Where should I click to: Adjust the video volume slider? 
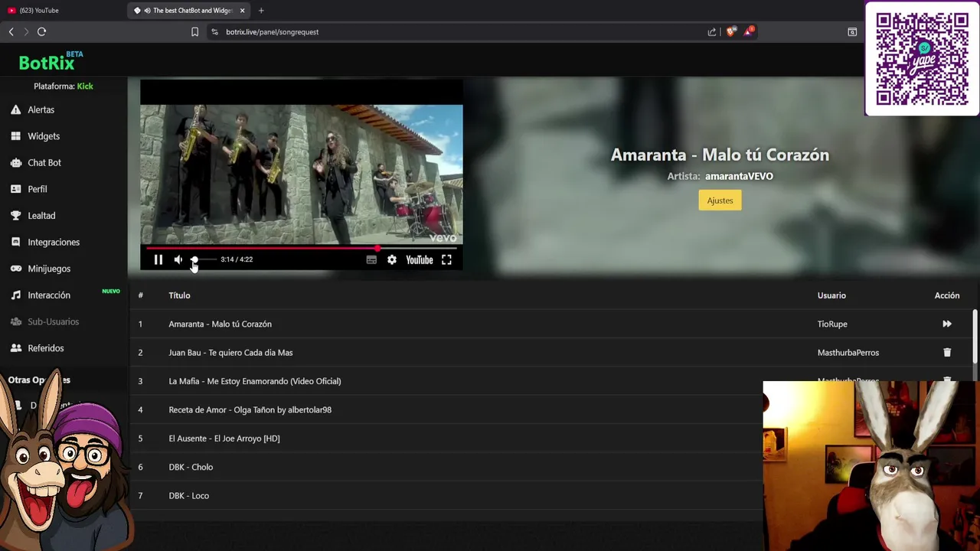203,260
